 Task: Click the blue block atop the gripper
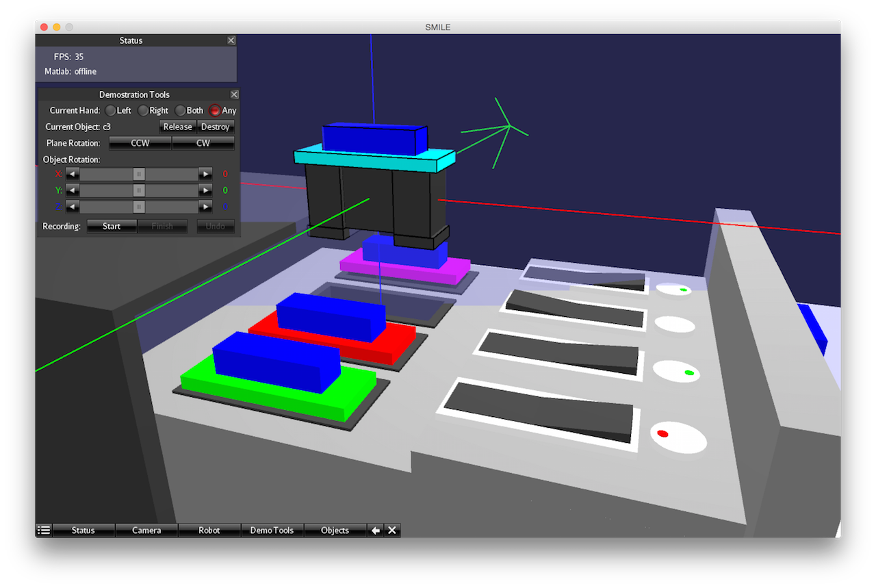[x=374, y=140]
